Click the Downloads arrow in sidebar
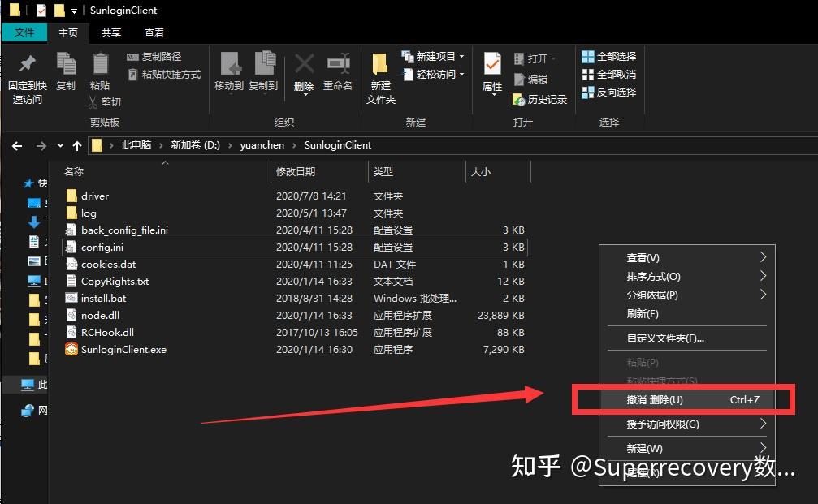Viewport: 818px width, 504px height. click(34, 222)
